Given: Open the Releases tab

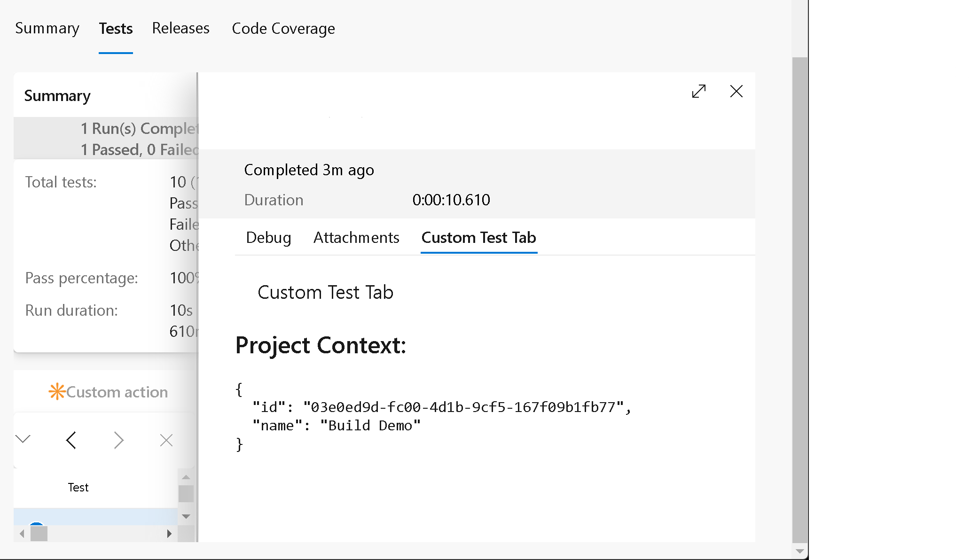Looking at the screenshot, I should coord(180,29).
